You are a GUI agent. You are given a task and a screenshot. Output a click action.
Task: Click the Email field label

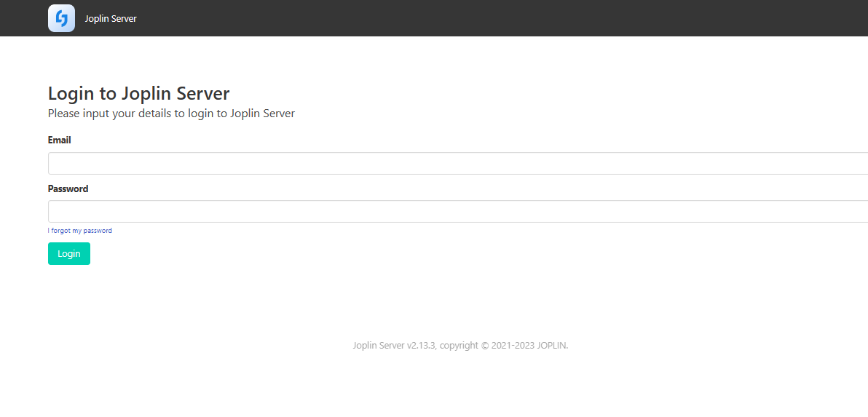tap(60, 140)
